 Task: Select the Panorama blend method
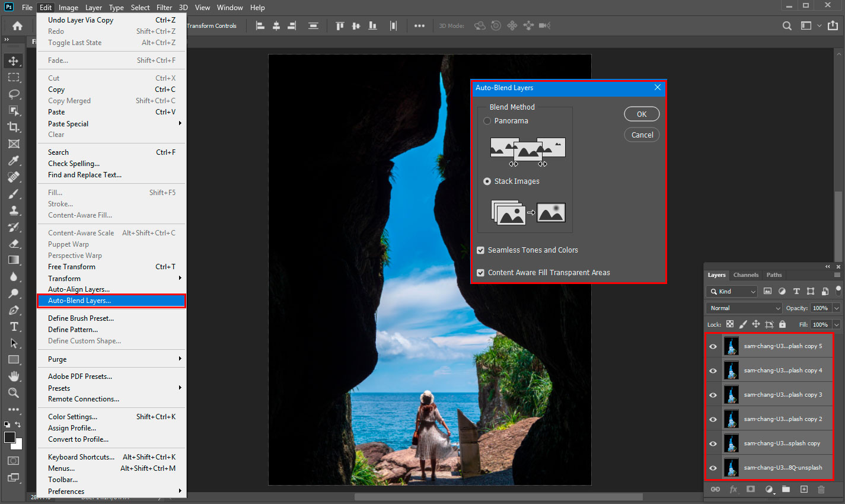coord(487,121)
